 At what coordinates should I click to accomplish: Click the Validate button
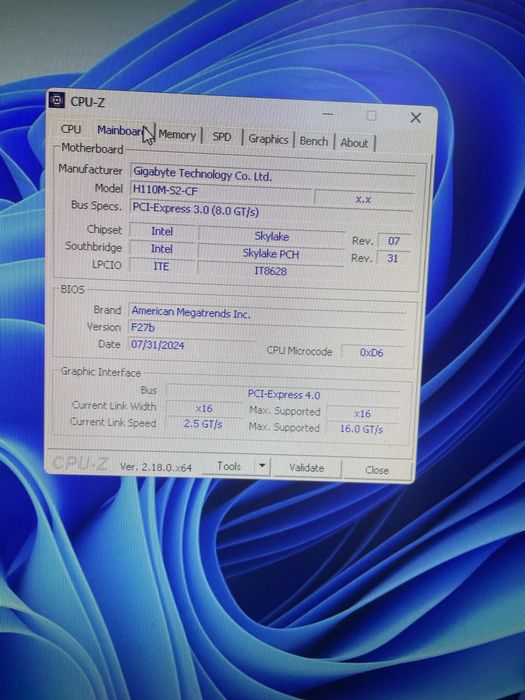coord(307,468)
